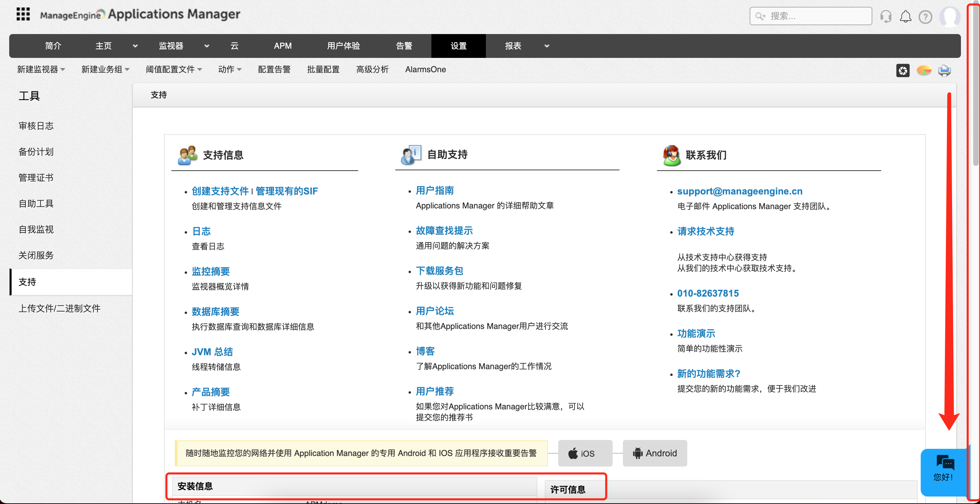
Task: Click the 010-82637815 phone link
Action: (708, 293)
